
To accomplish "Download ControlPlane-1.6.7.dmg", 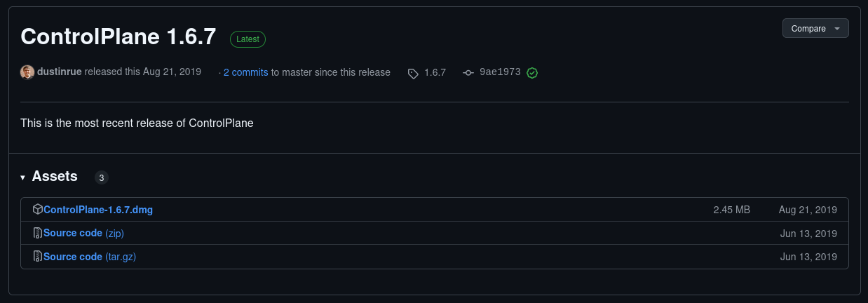I will (98, 210).
